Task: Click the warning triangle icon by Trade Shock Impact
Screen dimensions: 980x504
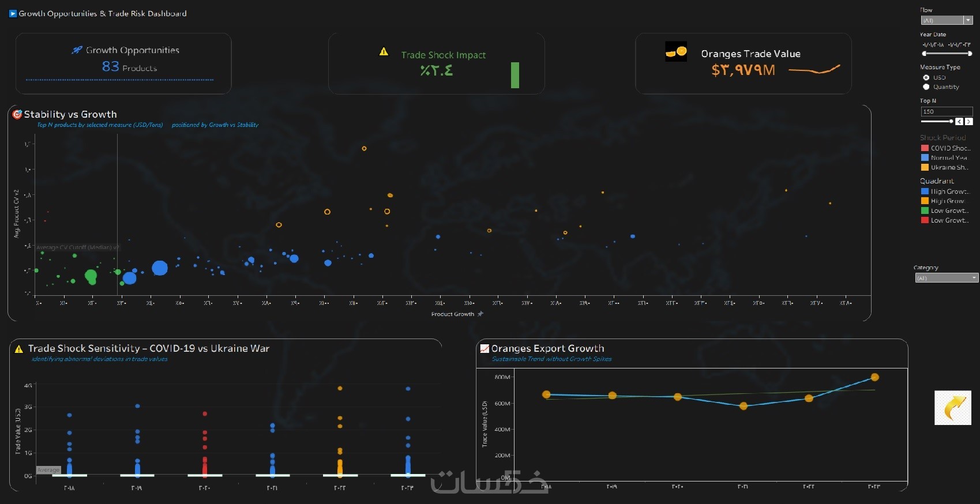Action: [x=384, y=51]
